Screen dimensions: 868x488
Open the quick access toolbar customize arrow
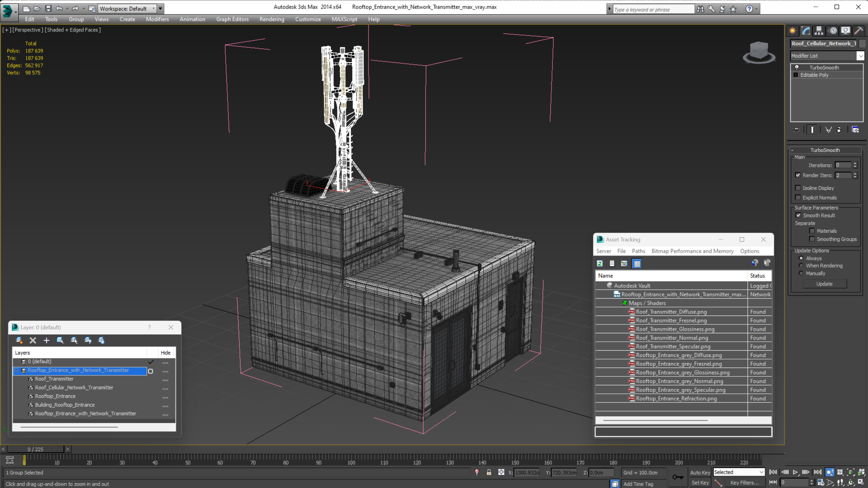(x=160, y=9)
